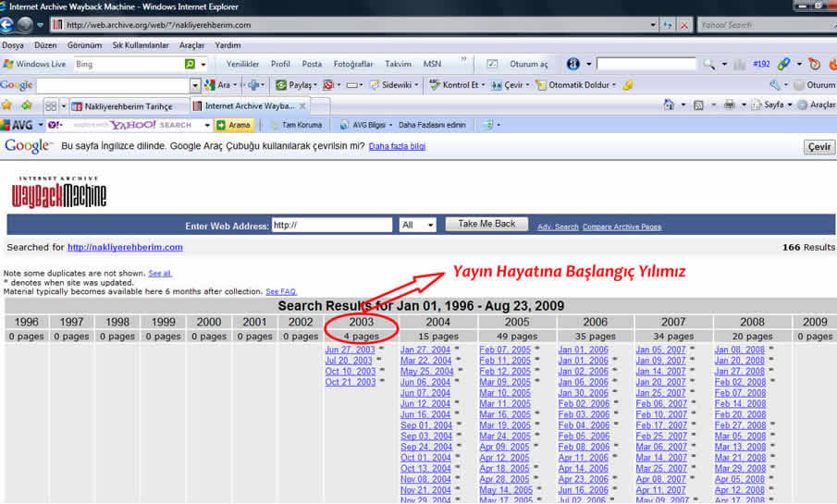Open the Görünüm menu
Viewport: 837px width, 504px height.
pos(84,44)
